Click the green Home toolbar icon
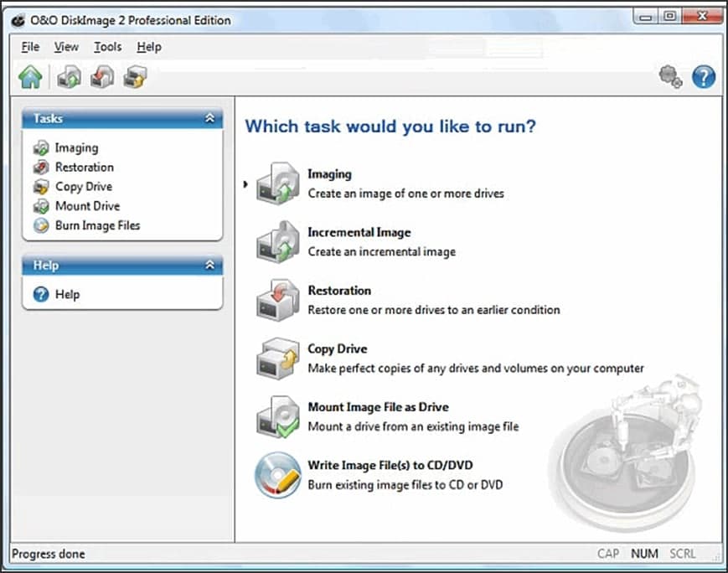Viewport: 728px width, 573px height. (x=32, y=77)
